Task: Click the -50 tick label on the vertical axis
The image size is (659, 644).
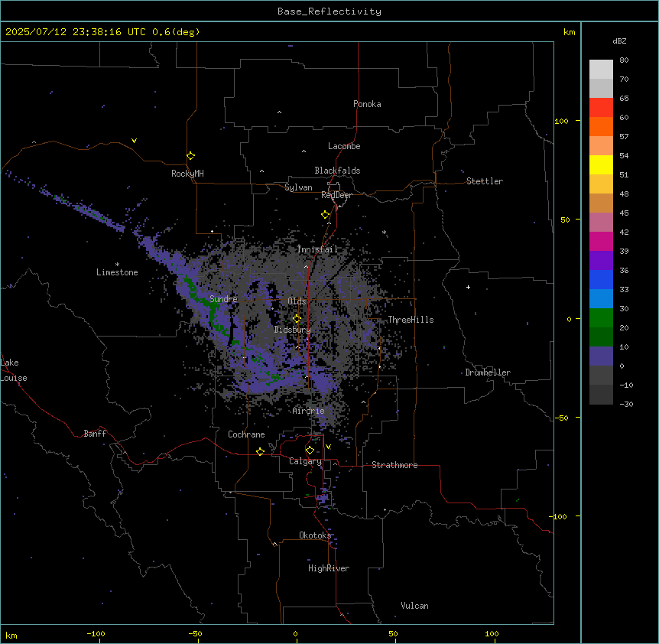Action: [x=561, y=418]
